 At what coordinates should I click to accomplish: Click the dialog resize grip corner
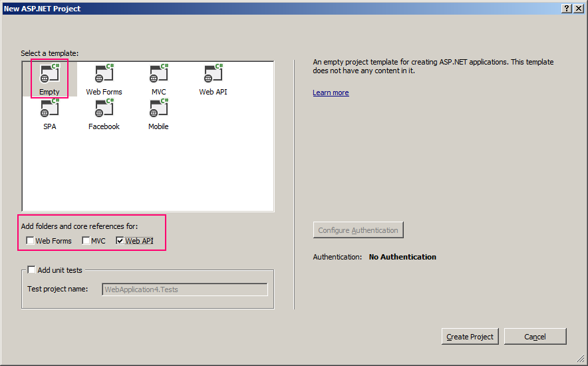click(x=583, y=361)
